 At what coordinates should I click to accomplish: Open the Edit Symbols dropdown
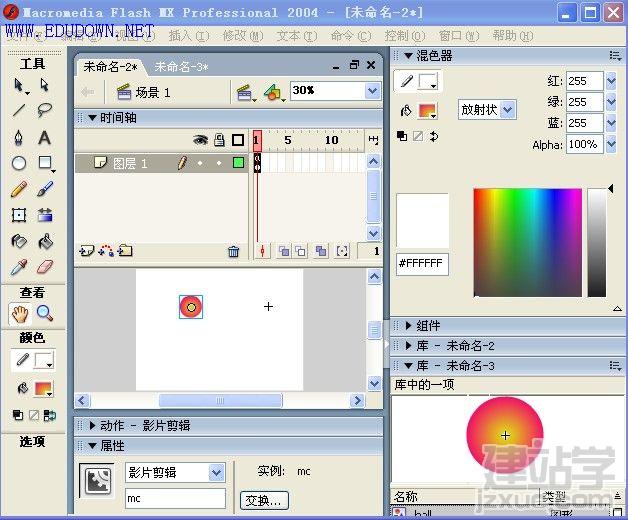(274, 93)
